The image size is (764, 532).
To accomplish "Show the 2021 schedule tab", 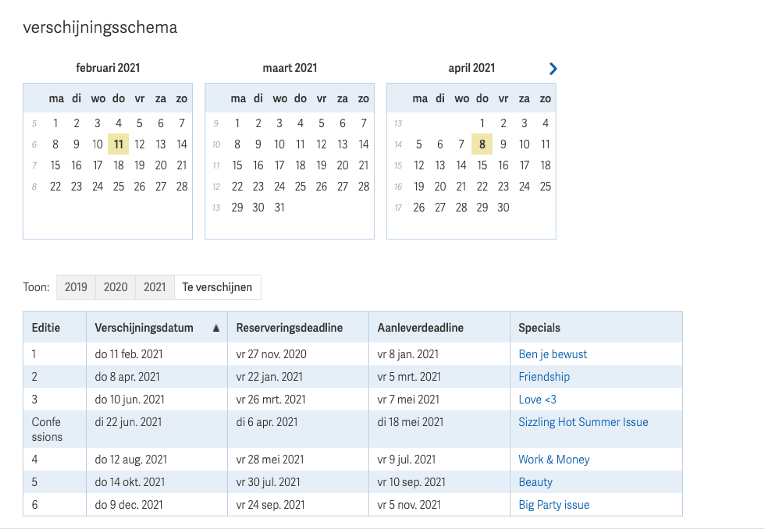I will coord(155,287).
